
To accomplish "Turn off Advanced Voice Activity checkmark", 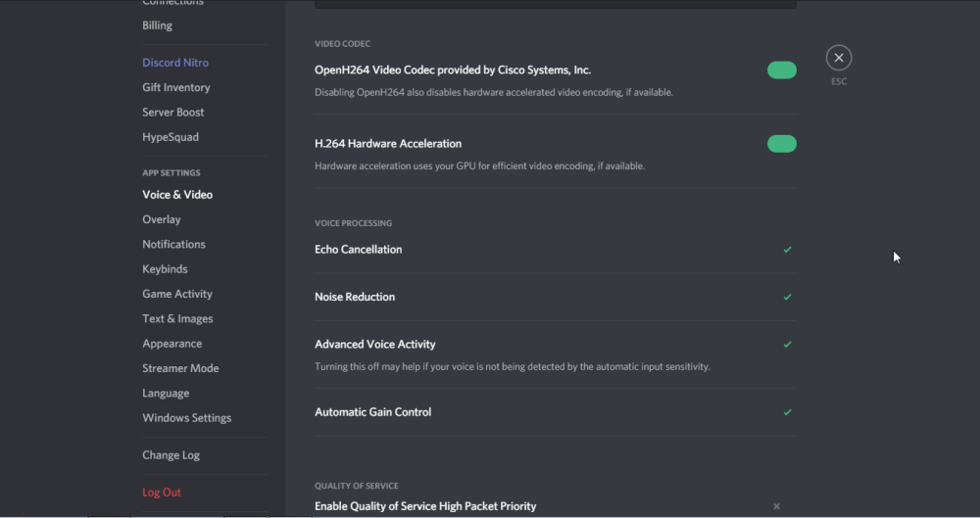I will click(x=787, y=345).
